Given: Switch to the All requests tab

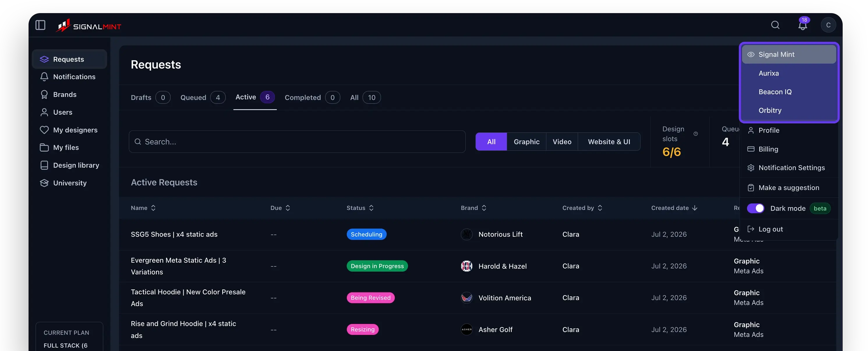Looking at the screenshot, I should (x=365, y=98).
